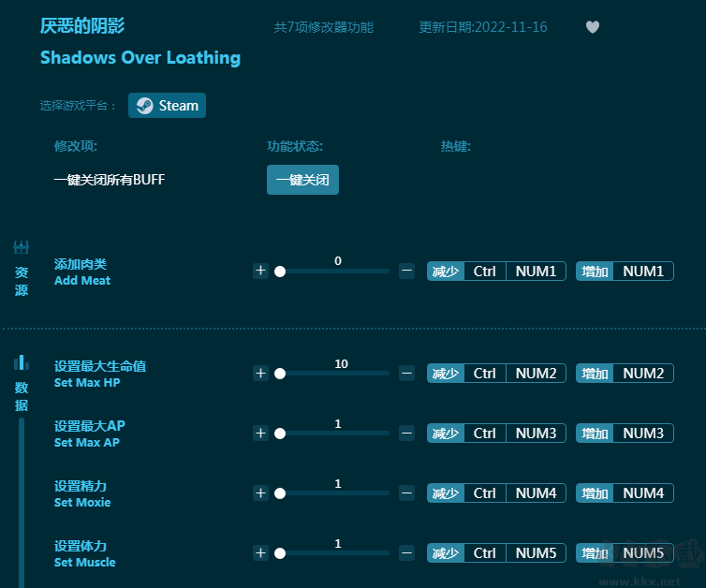Click plus icon for Set Max HP

260,373
